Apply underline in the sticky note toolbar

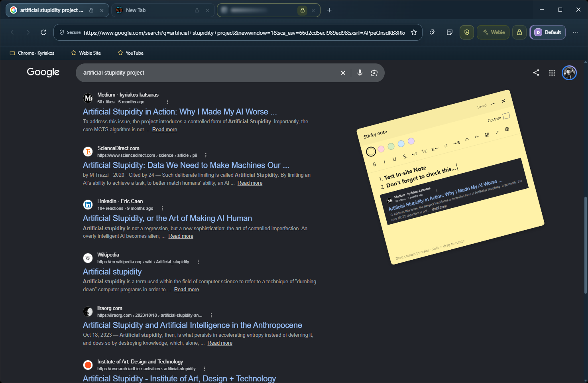[x=394, y=159]
